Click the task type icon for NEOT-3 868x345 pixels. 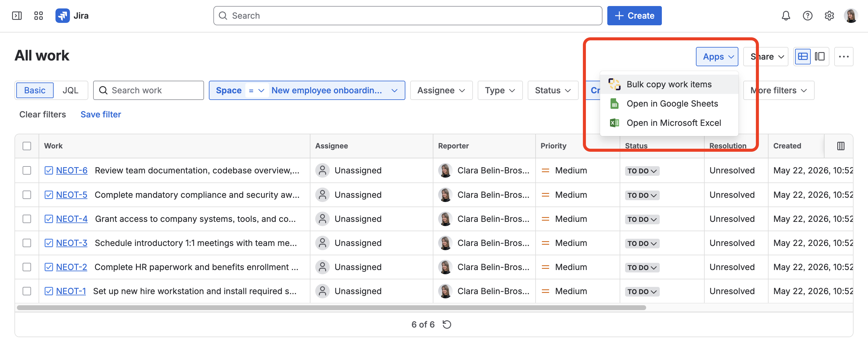pos(49,243)
